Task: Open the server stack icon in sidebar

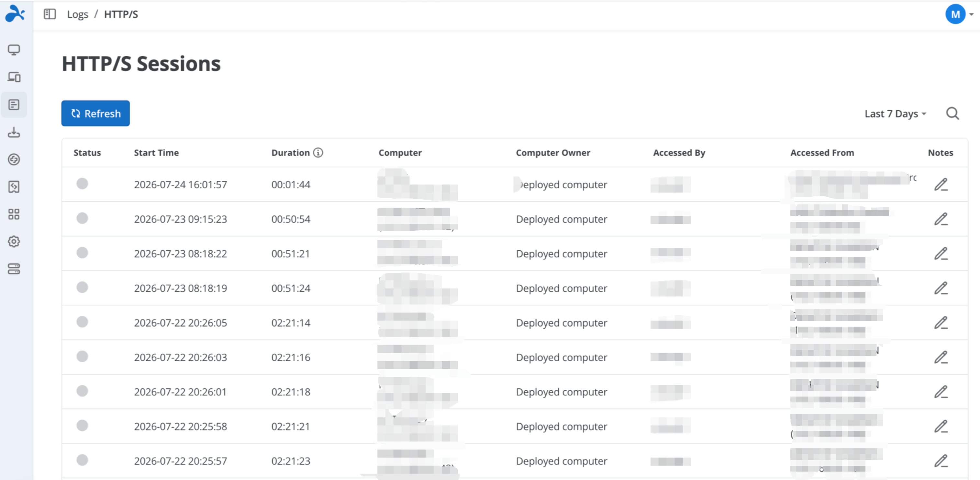Action: point(14,269)
